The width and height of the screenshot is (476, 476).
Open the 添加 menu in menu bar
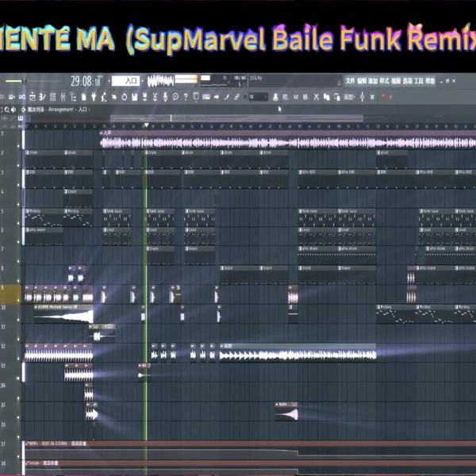pyautogui.click(x=373, y=81)
